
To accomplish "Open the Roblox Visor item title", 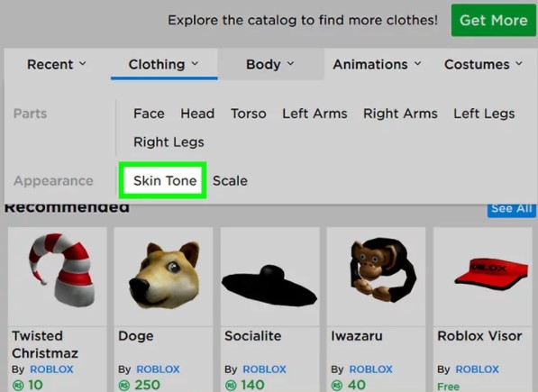I will (x=479, y=336).
